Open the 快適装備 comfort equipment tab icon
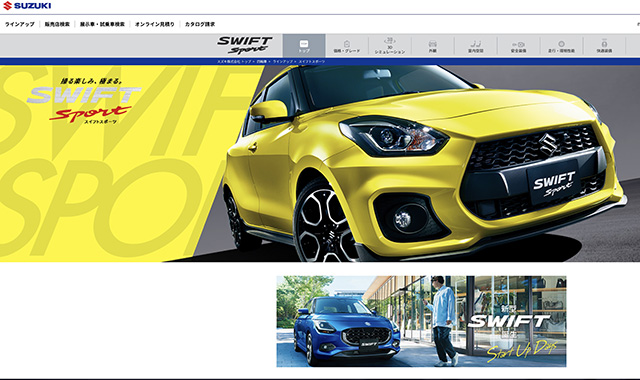 604,46
